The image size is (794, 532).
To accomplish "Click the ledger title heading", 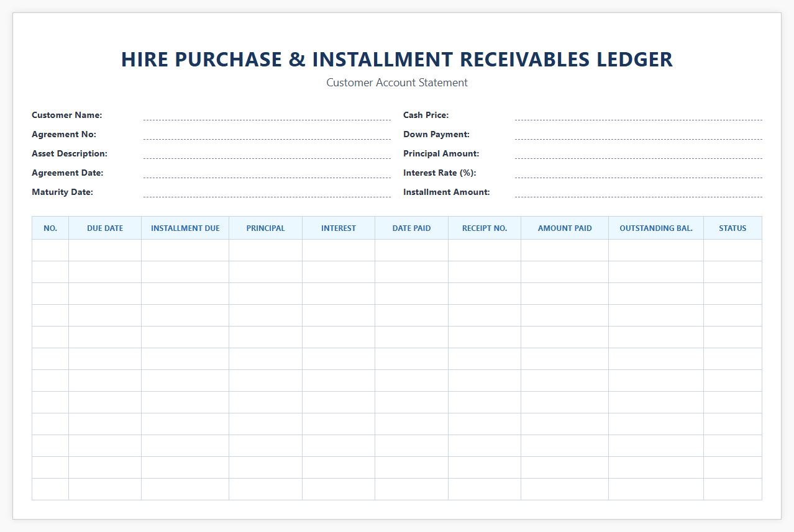I will click(x=397, y=59).
